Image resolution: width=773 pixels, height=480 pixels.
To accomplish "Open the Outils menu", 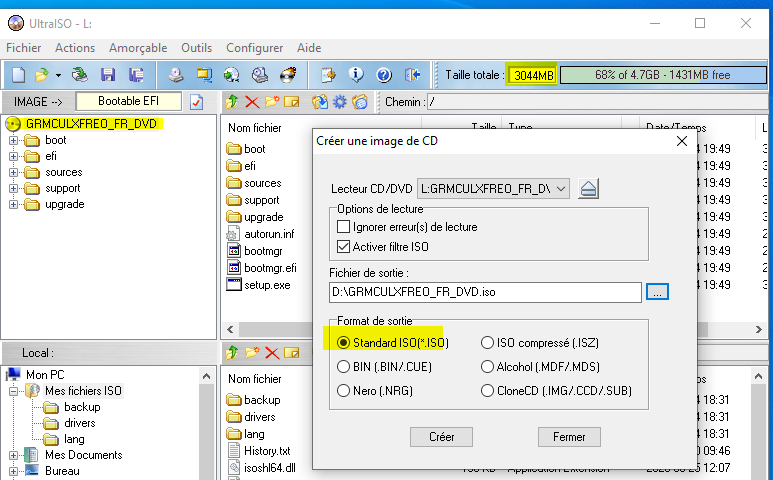I will [x=196, y=48].
